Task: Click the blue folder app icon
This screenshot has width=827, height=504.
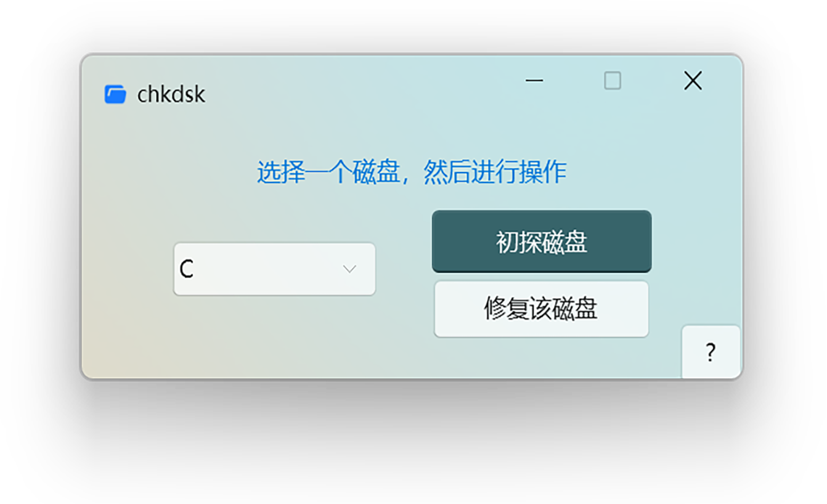Action: pos(115,94)
